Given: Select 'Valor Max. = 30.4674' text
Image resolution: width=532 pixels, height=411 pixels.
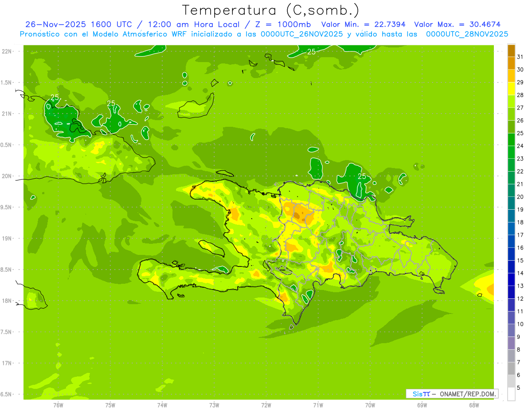Looking at the screenshot, I should pos(457,24).
